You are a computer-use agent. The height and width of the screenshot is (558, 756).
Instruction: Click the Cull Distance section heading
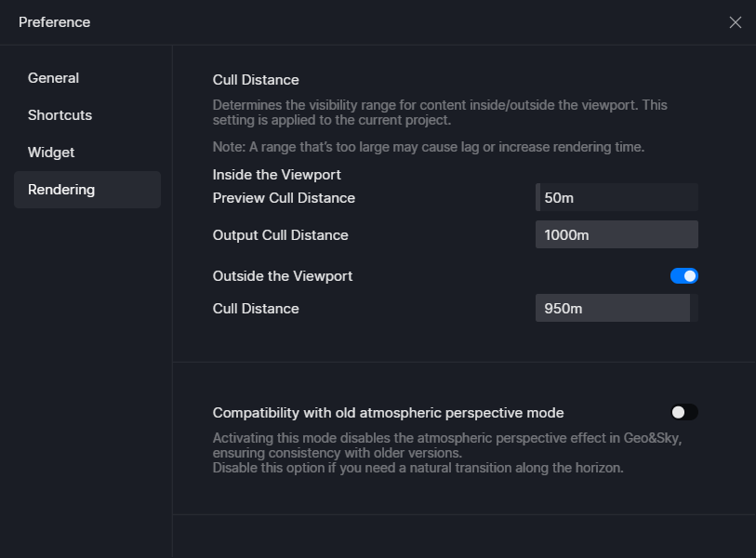tap(256, 80)
